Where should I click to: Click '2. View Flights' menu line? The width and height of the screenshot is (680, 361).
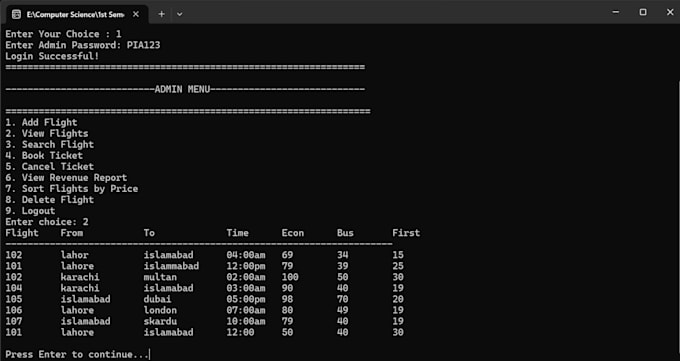(47, 134)
